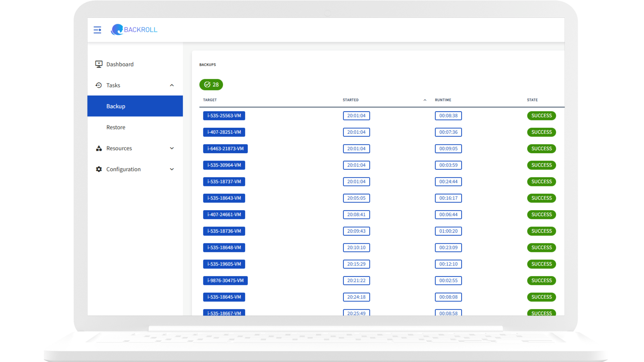
Task: Click the Backroll wave logo
Action: tap(117, 30)
